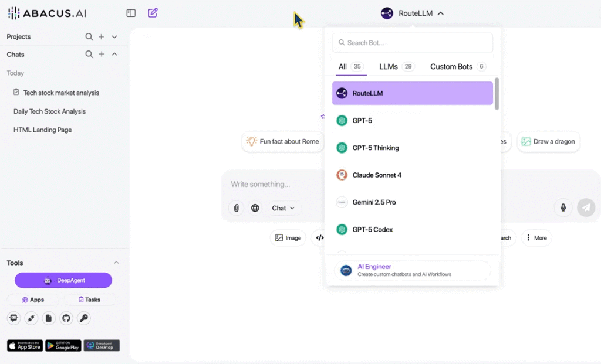This screenshot has width=601, height=364.
Task: Click the key icon in Tools
Action: (x=84, y=318)
